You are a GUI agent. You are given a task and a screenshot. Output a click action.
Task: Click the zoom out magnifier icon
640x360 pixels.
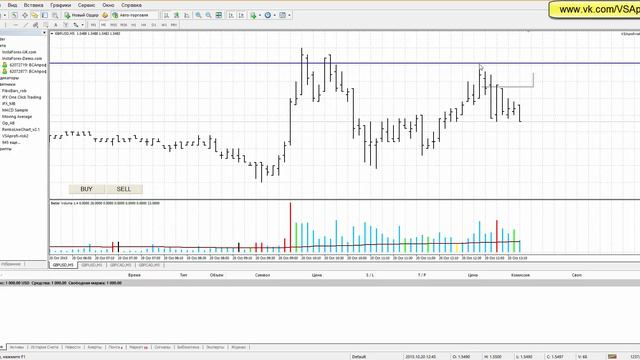pyautogui.click(x=209, y=15)
